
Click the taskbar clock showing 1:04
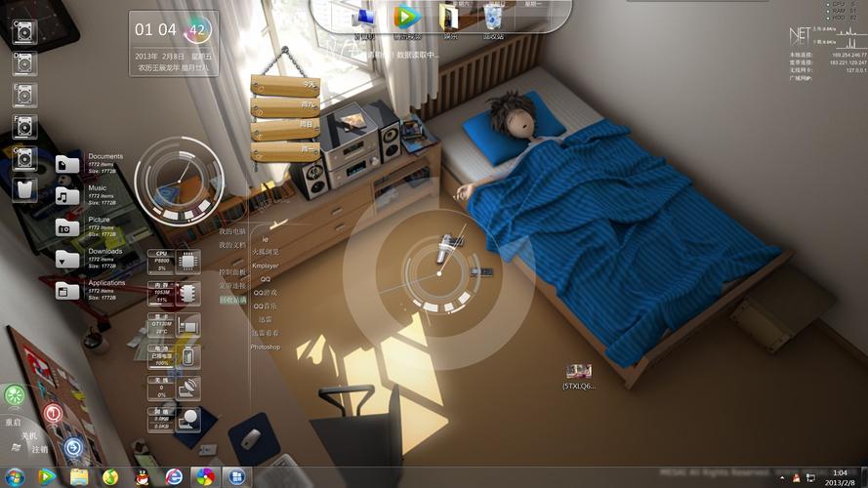(839, 477)
